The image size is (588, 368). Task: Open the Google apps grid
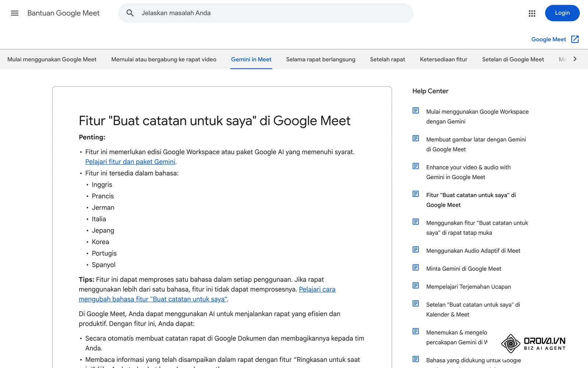pyautogui.click(x=532, y=13)
